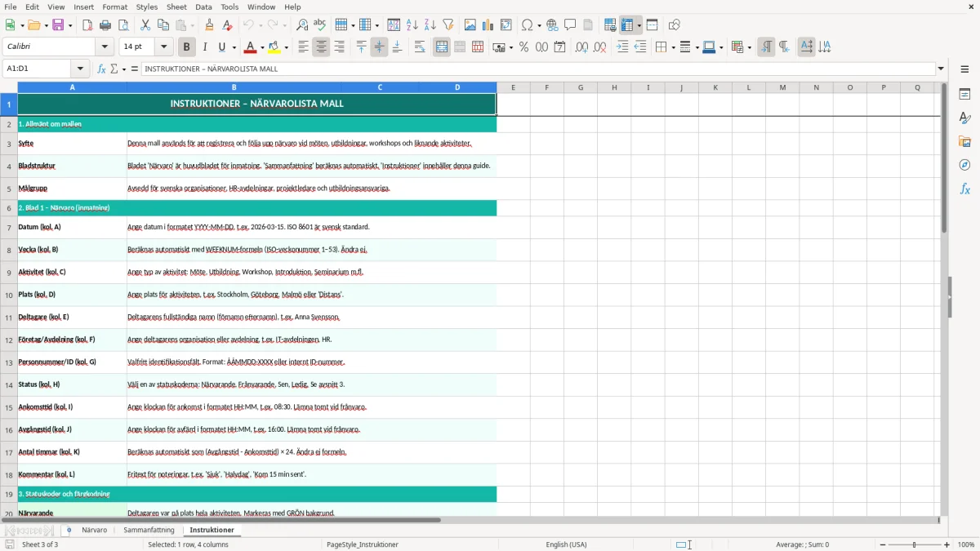The height and width of the screenshot is (551, 980).
Task: Sort ascending A to Z
Action: click(412, 25)
